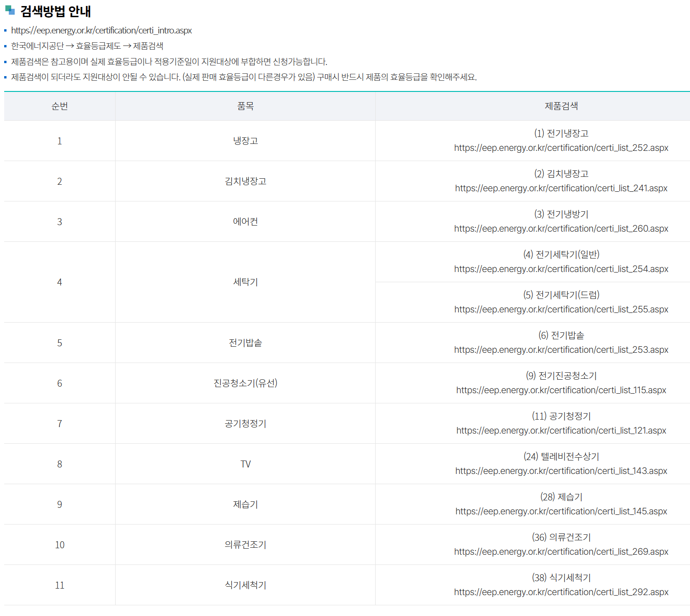Click the (28) 제습기 label
This screenshot has width=690, height=616.
coord(561,497)
